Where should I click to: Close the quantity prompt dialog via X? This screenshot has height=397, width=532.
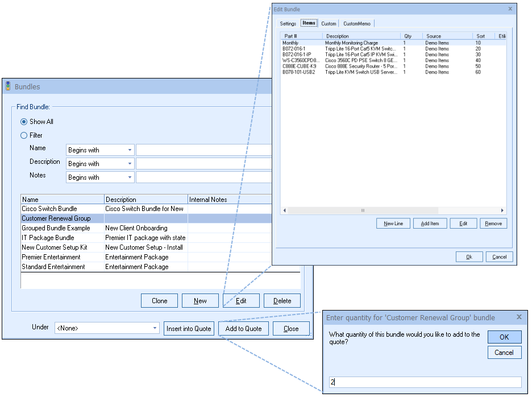coord(519,317)
